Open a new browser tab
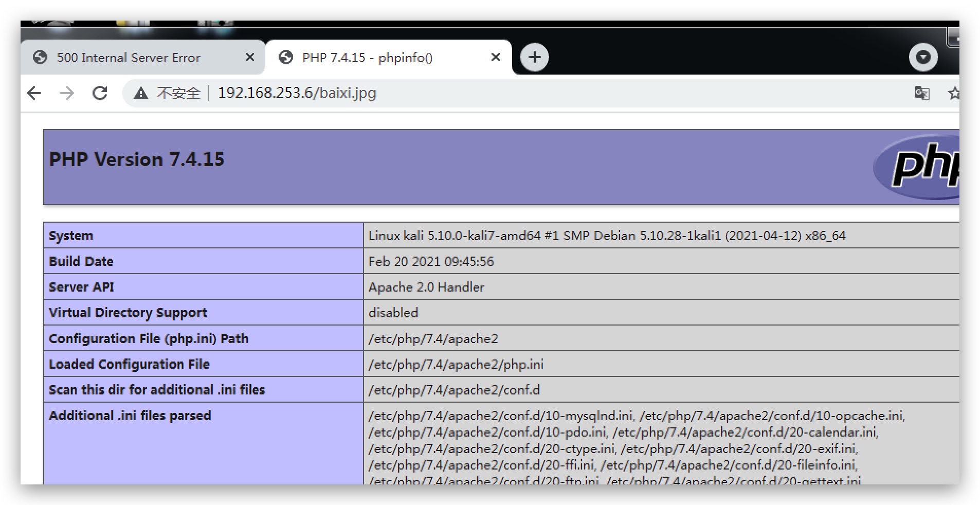980x505 pixels. [x=535, y=57]
